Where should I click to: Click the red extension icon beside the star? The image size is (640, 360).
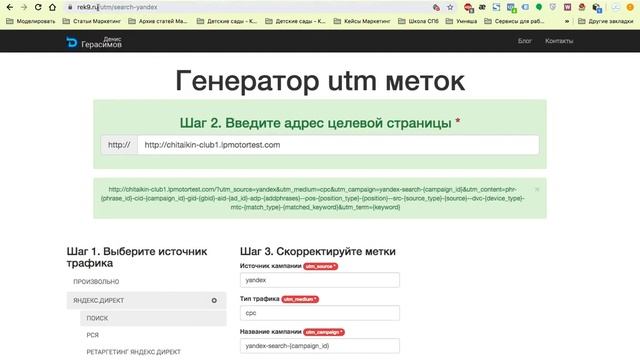point(468,7)
